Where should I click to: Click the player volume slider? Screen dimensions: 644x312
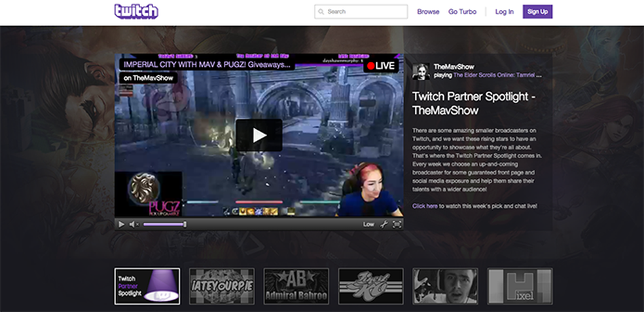tap(165, 224)
